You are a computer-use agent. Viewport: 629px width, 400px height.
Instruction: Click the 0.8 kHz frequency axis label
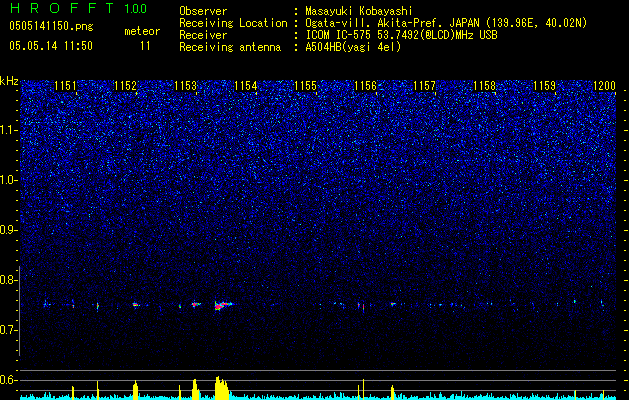(8, 280)
